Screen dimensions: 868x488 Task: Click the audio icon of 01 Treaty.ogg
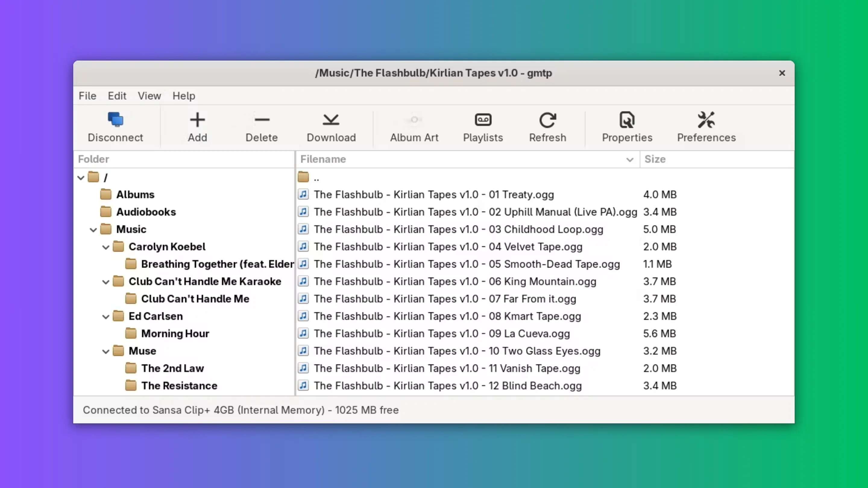tap(303, 194)
